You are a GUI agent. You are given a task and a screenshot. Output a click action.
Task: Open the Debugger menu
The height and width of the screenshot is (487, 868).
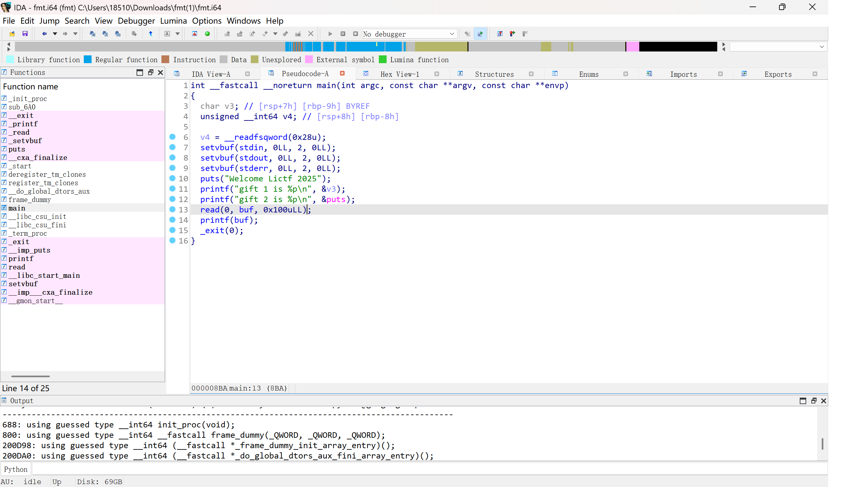tap(136, 21)
